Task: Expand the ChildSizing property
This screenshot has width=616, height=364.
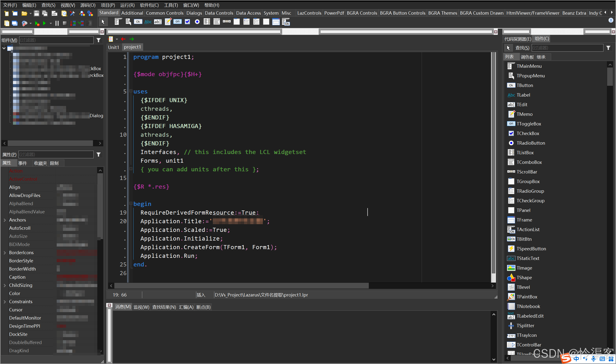Action: pyautogui.click(x=5, y=285)
